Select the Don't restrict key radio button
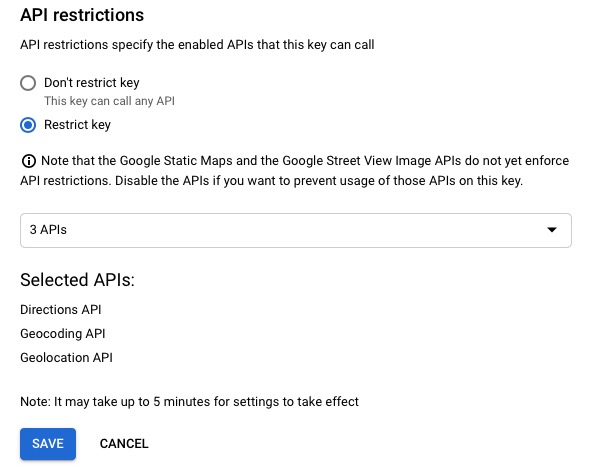The width and height of the screenshot is (591, 472). pos(28,83)
